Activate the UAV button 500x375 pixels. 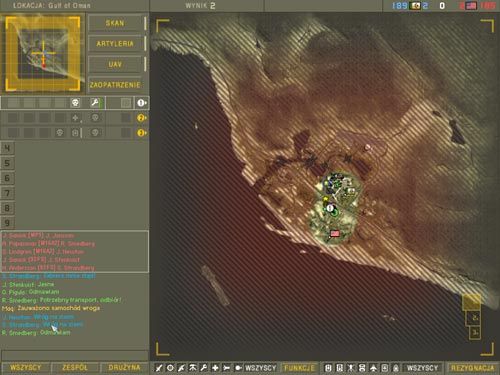coord(115,64)
